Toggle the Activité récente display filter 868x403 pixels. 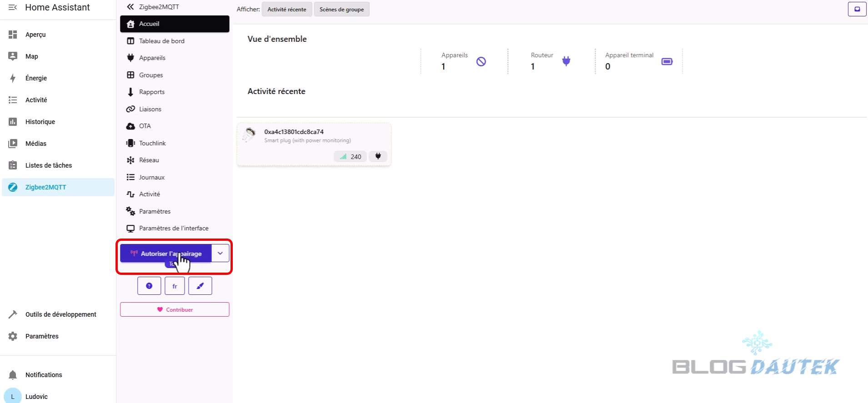pos(286,9)
